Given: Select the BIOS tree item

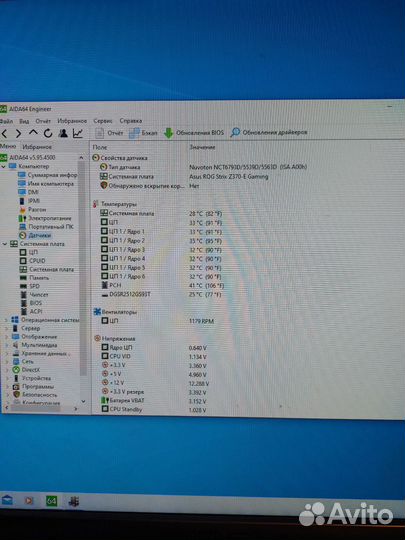Looking at the screenshot, I should 31,303.
